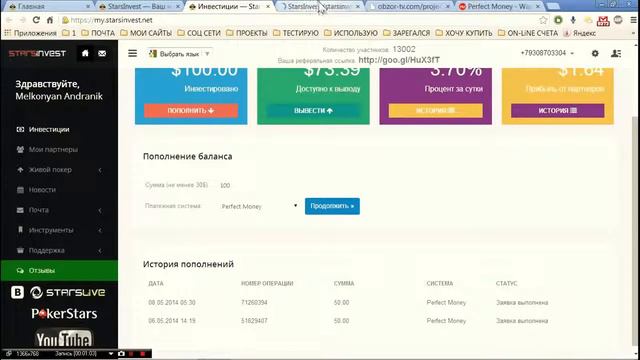This screenshot has width=640, height=360.
Task: Click operation number 51629407
Action: [254, 321]
